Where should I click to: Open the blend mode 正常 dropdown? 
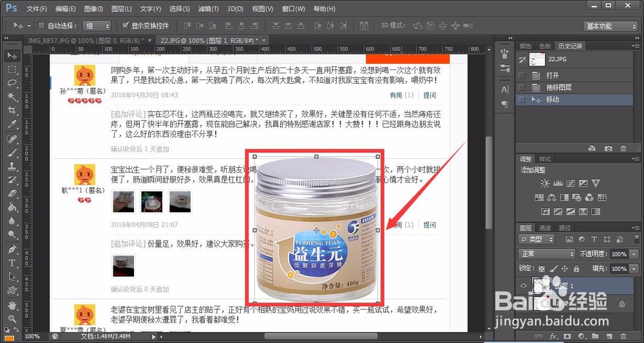click(546, 254)
